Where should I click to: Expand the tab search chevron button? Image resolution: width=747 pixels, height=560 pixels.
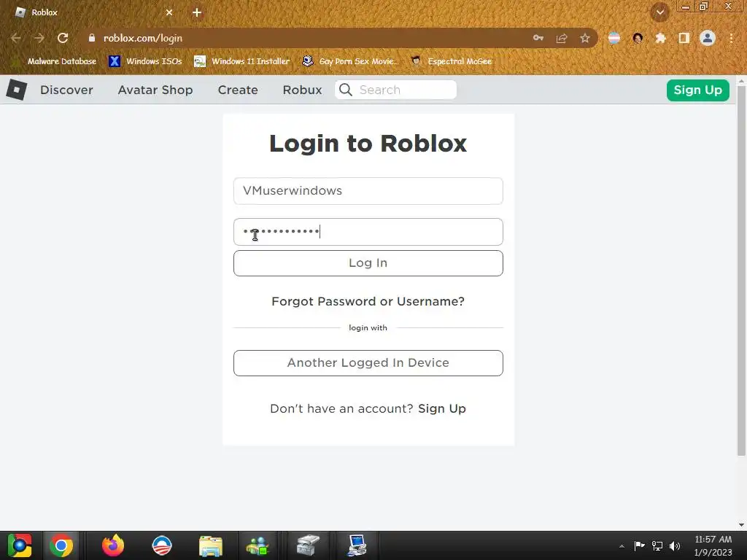point(660,12)
